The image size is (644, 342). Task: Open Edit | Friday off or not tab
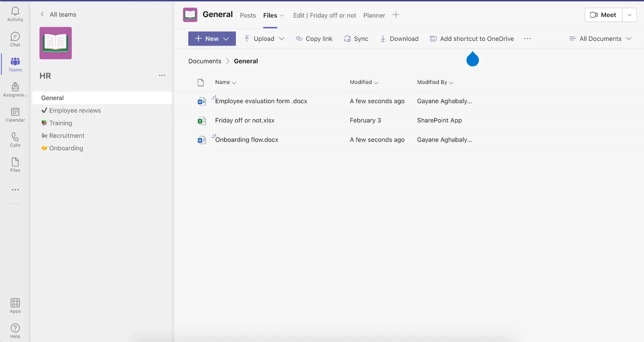(x=325, y=15)
